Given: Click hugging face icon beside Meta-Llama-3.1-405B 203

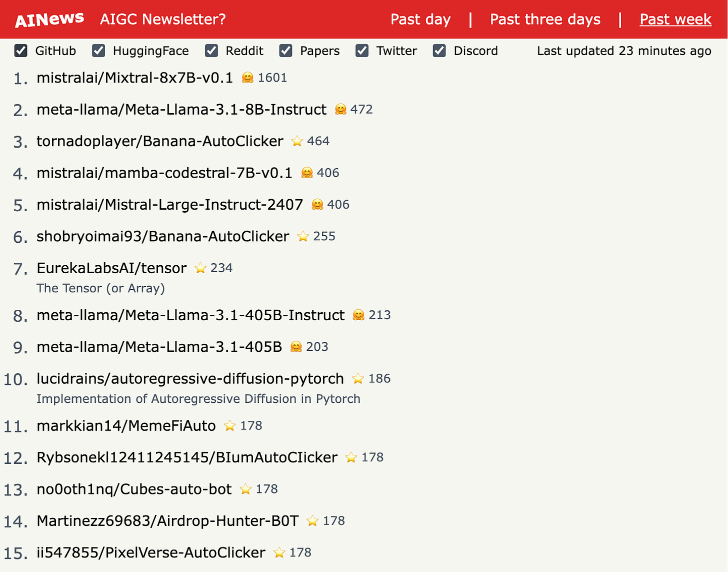Looking at the screenshot, I should click(x=296, y=346).
